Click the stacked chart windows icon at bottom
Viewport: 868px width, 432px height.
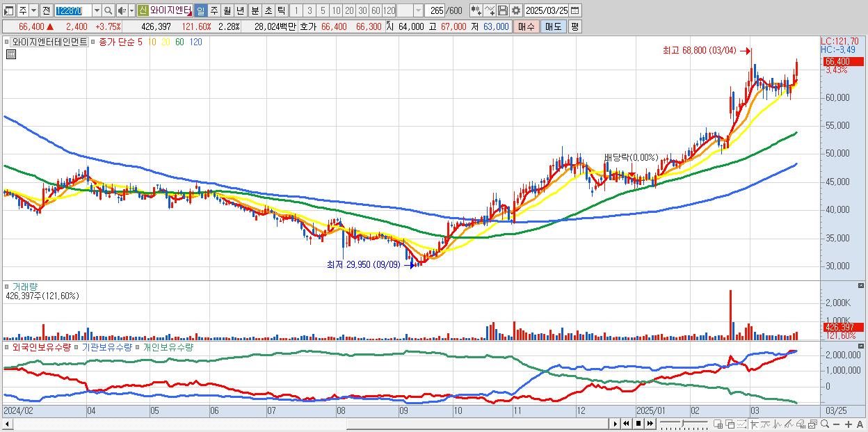click(x=812, y=424)
